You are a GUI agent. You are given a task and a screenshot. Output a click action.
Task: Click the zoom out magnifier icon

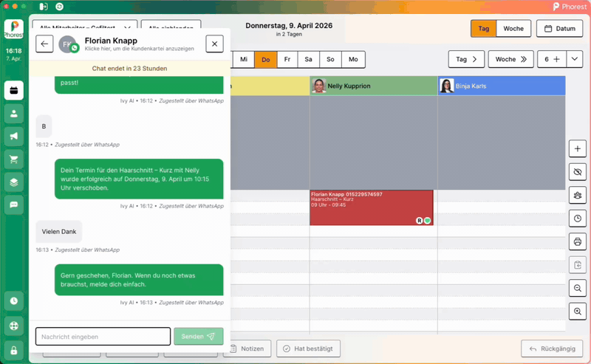point(577,288)
